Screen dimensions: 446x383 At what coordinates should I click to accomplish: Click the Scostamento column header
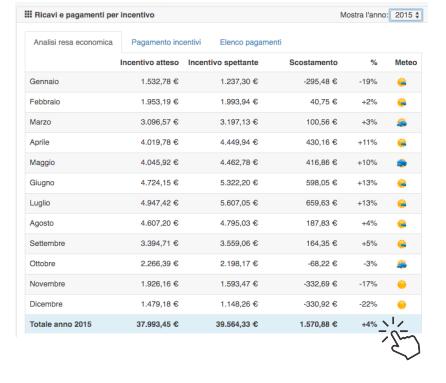click(313, 62)
